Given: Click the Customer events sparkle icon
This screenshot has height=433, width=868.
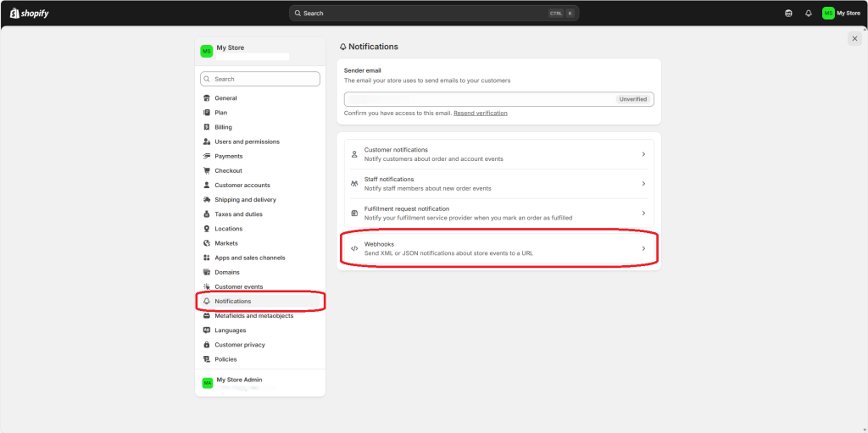Looking at the screenshot, I should [x=207, y=286].
